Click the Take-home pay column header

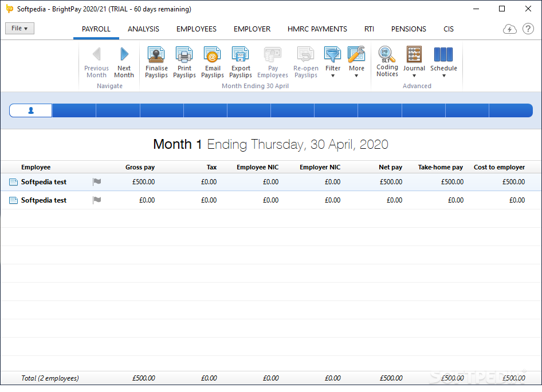click(441, 167)
